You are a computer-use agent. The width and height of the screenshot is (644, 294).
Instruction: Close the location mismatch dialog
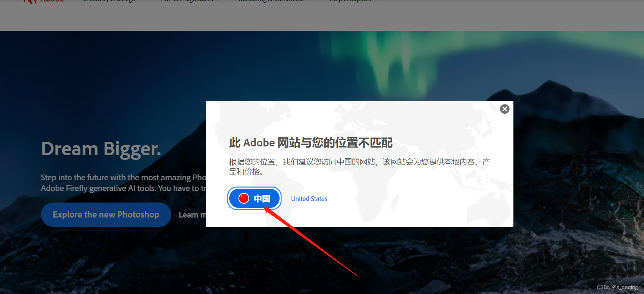pyautogui.click(x=505, y=109)
